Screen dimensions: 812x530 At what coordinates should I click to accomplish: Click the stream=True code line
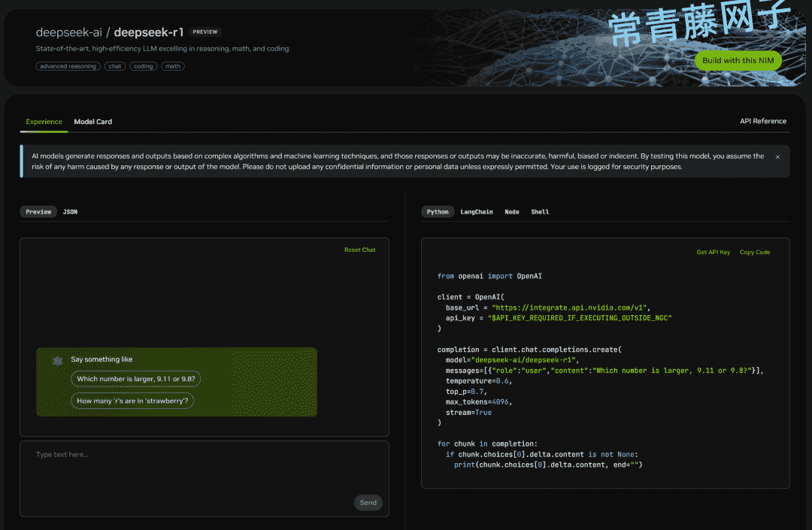468,413
